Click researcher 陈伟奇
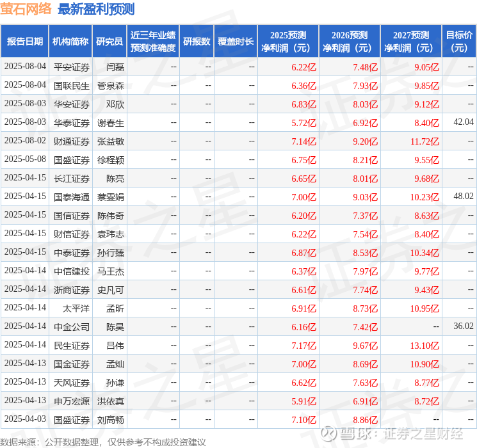 point(110,216)
